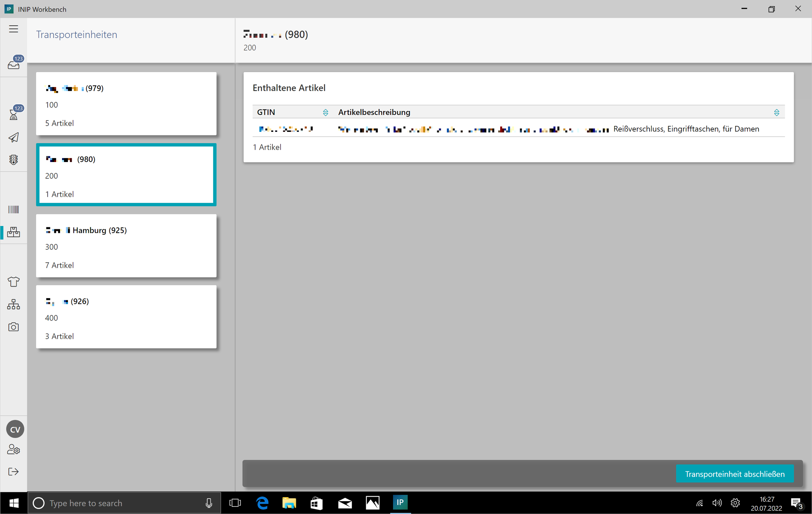Sort table by GTIN column arrows
This screenshot has width=812, height=514.
point(325,113)
